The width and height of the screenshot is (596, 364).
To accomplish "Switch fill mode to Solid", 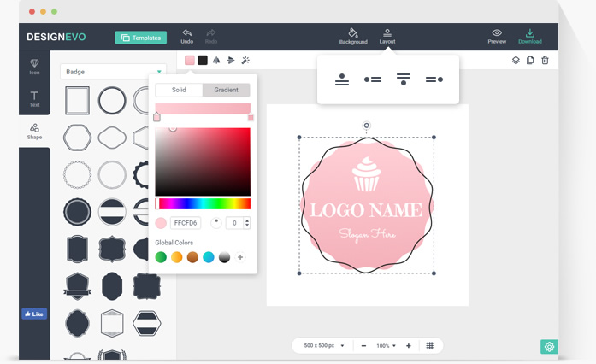I will pyautogui.click(x=179, y=90).
